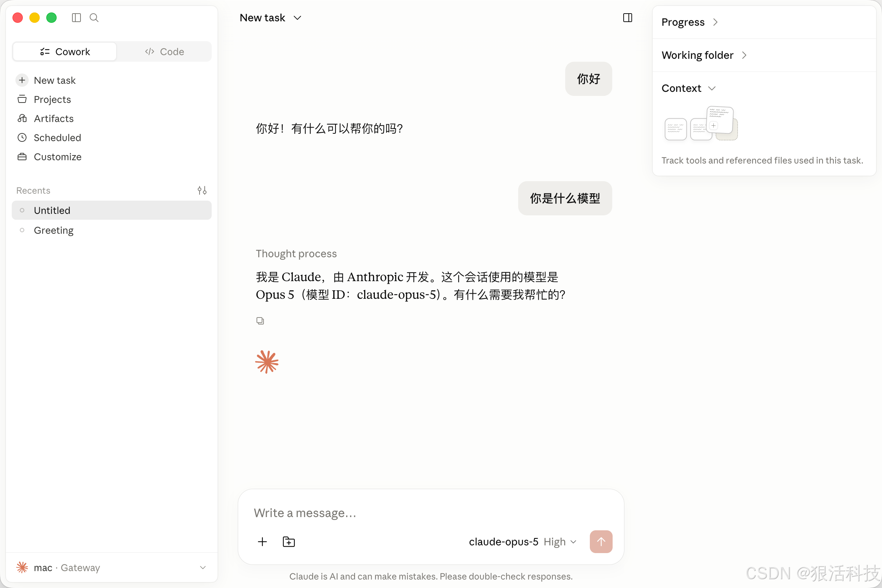The height and width of the screenshot is (588, 882).
Task: Click the Greeting task status circle
Action: click(22, 230)
